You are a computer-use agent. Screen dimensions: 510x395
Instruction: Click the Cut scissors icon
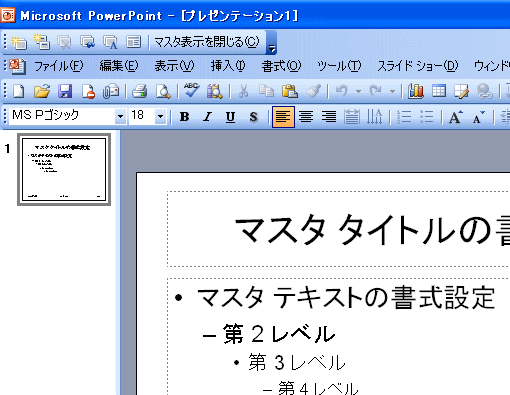point(243,91)
